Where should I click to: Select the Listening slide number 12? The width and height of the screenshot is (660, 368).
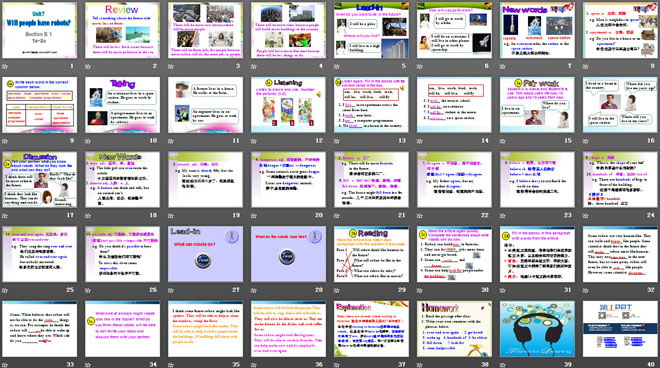pyautogui.click(x=288, y=105)
